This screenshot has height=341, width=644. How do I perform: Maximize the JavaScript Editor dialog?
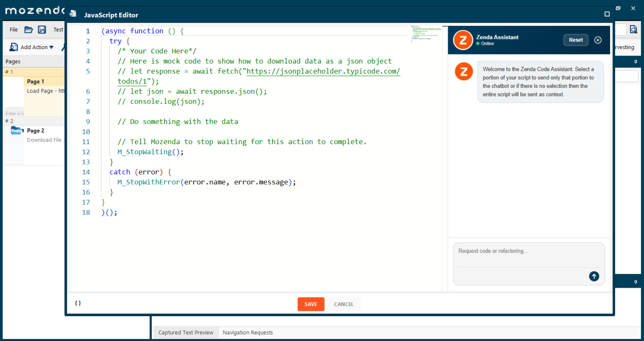(x=607, y=14)
